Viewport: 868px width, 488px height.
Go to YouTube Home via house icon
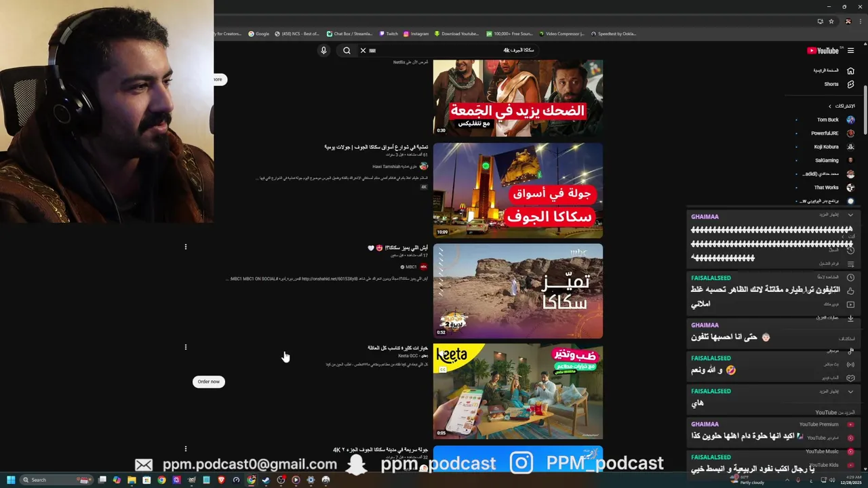(850, 70)
